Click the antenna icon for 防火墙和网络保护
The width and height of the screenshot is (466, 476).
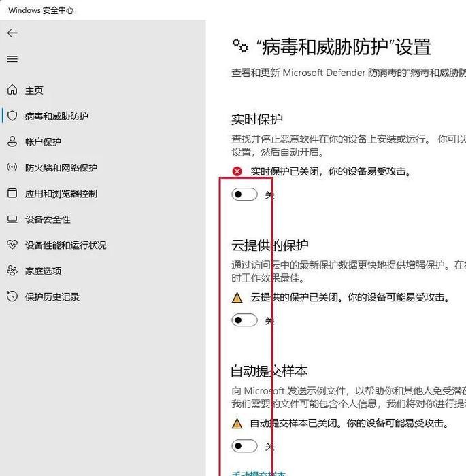coord(12,167)
